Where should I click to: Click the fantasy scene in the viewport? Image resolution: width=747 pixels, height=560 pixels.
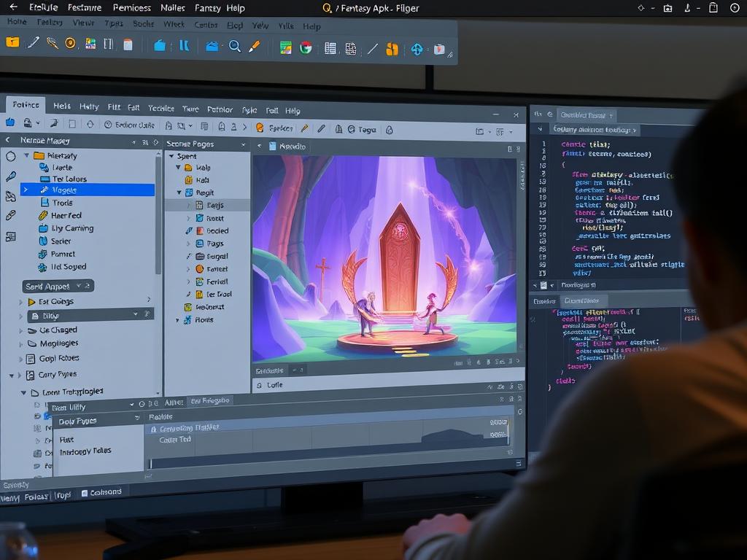click(x=385, y=259)
